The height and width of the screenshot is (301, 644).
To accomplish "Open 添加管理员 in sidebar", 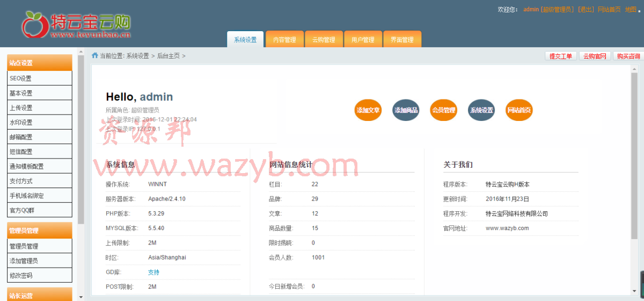I will 40,261.
